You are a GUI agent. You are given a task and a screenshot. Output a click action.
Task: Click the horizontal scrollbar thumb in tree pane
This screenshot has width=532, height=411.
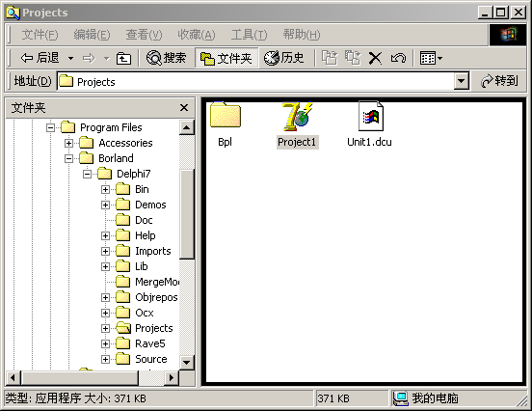pyautogui.click(x=80, y=377)
